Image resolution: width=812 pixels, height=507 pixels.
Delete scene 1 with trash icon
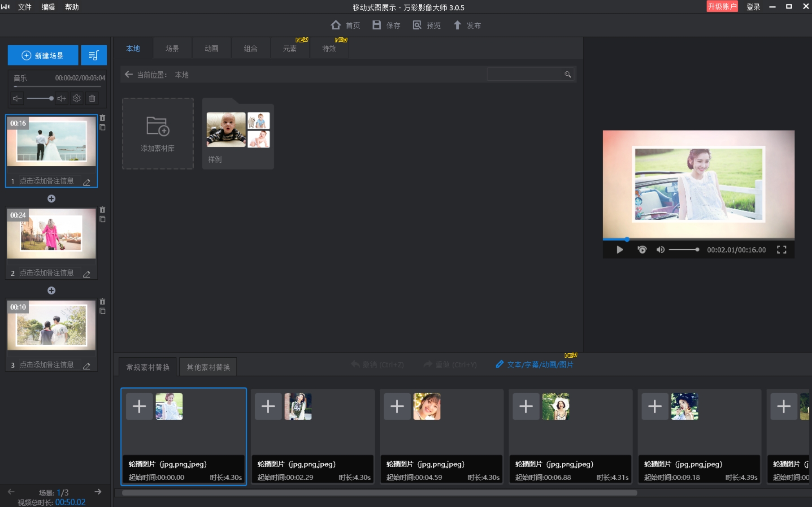point(102,118)
